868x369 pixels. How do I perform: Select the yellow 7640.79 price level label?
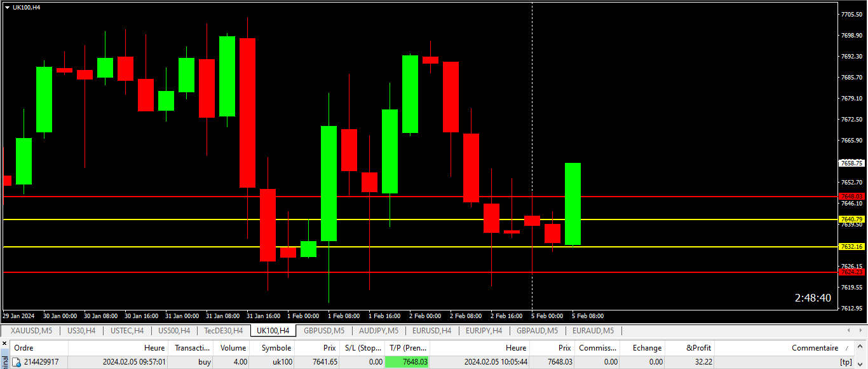pos(851,219)
